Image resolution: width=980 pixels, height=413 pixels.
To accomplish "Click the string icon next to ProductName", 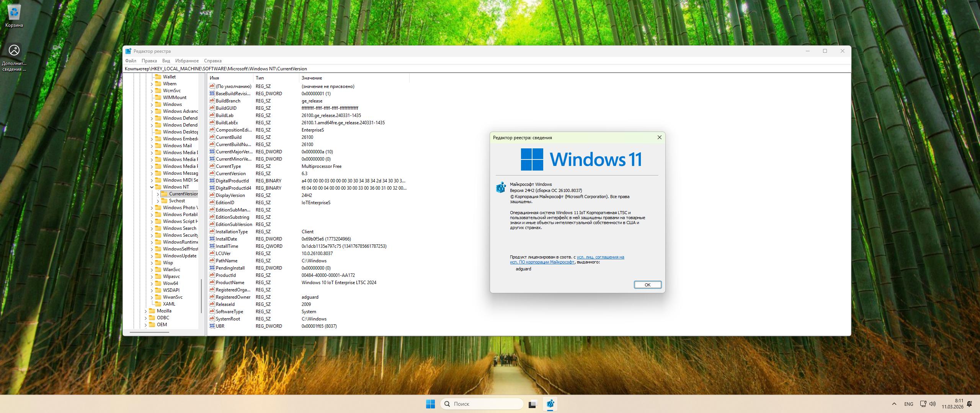I will pos(212,283).
